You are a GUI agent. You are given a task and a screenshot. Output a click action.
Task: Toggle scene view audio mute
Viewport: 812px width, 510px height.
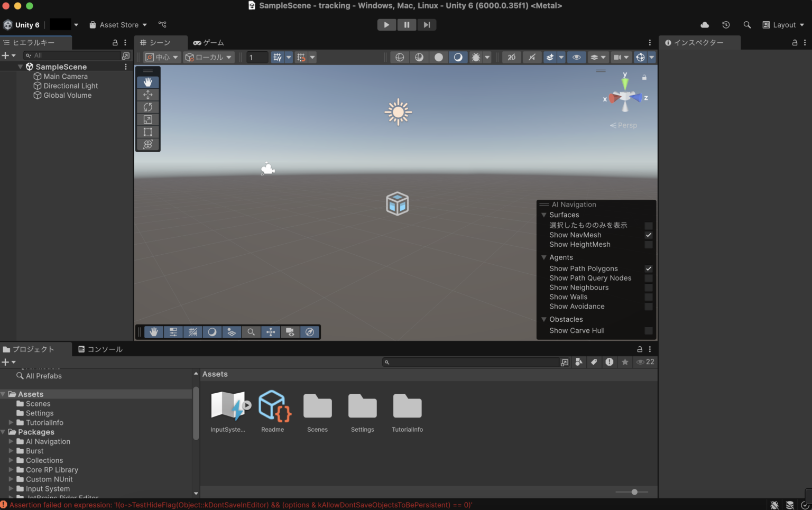pyautogui.click(x=532, y=57)
